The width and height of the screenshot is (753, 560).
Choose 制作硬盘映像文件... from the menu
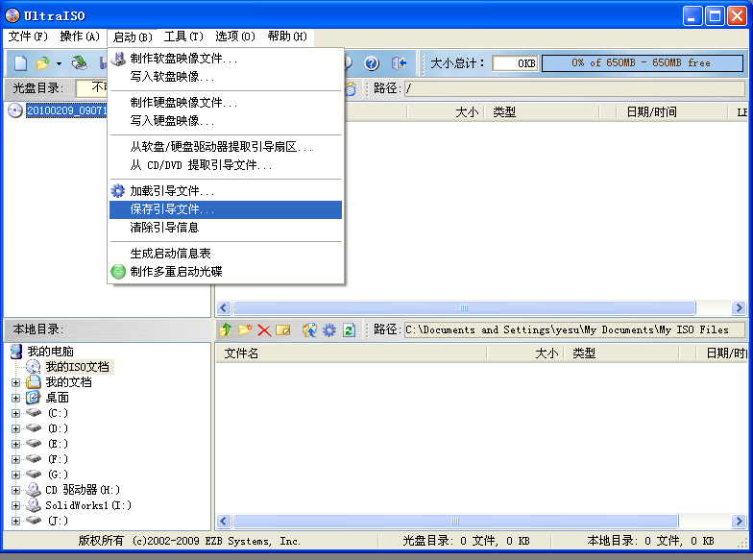[226, 103]
